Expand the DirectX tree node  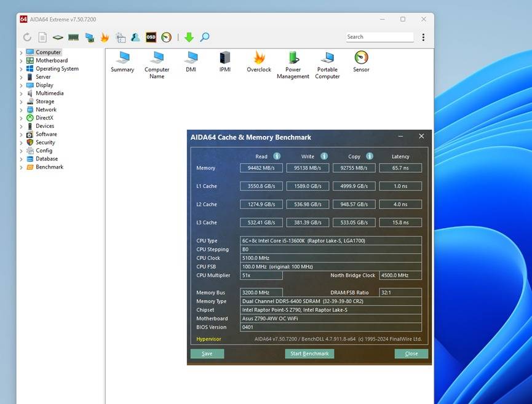point(21,118)
